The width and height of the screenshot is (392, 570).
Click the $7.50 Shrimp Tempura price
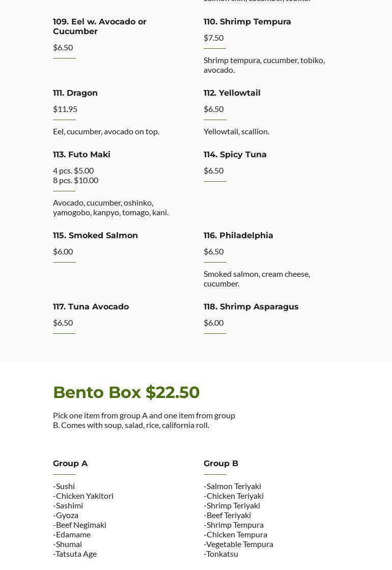[214, 38]
